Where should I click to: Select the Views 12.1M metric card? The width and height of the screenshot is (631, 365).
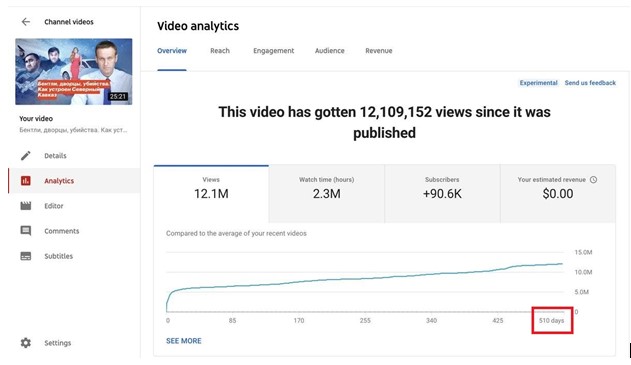[211, 194]
